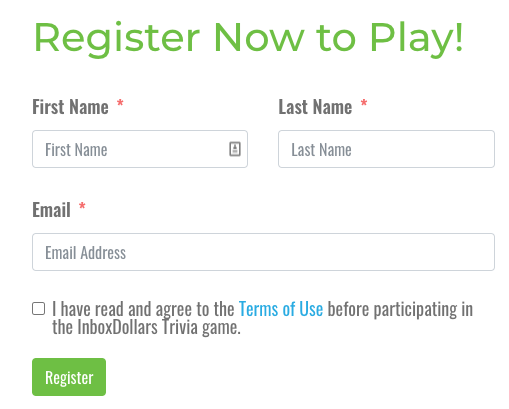Tick the Terms of Use agreement checkbox
Viewport: 509px width, 409px height.
39,309
